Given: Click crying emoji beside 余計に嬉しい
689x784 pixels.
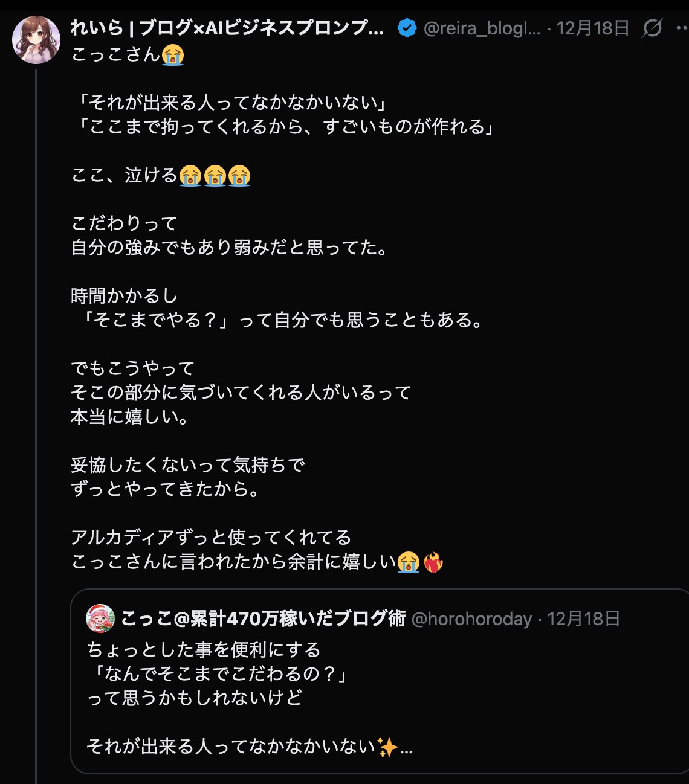Looking at the screenshot, I should pos(409,562).
